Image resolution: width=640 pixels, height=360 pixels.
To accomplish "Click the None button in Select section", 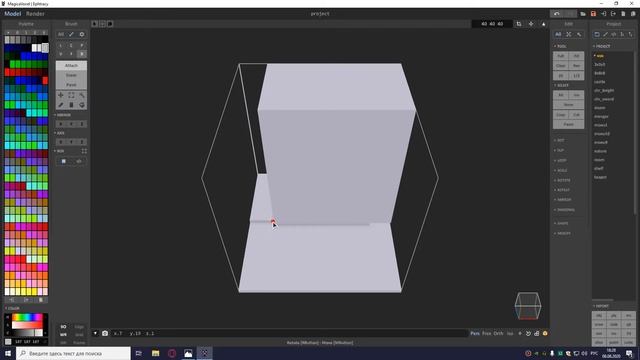I will coord(568,104).
